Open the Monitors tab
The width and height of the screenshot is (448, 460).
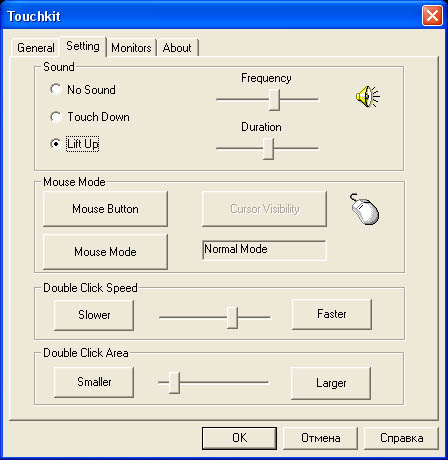131,48
